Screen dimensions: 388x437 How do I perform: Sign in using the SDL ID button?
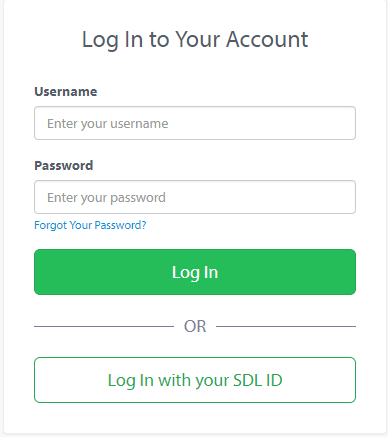195,380
